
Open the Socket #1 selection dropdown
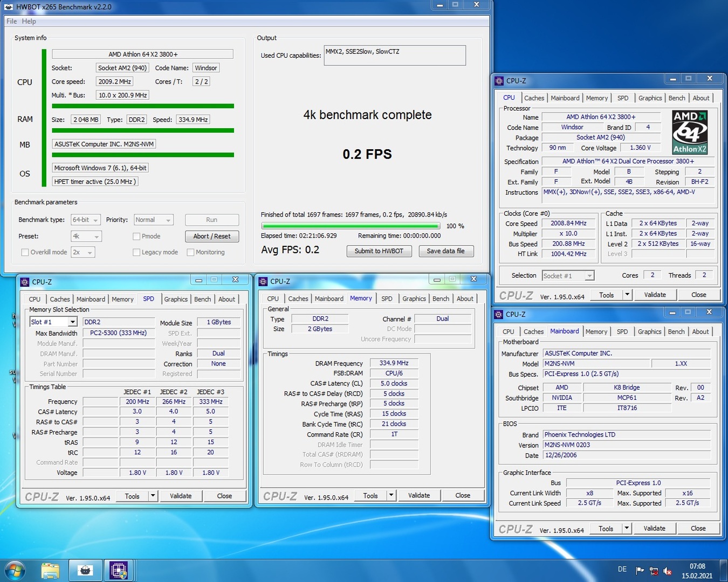click(x=568, y=275)
